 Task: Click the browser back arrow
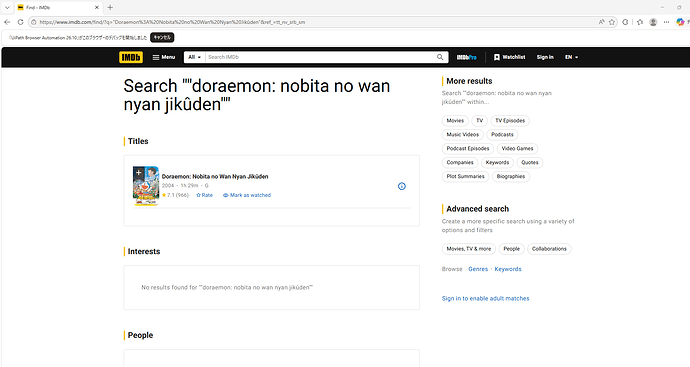coord(7,22)
